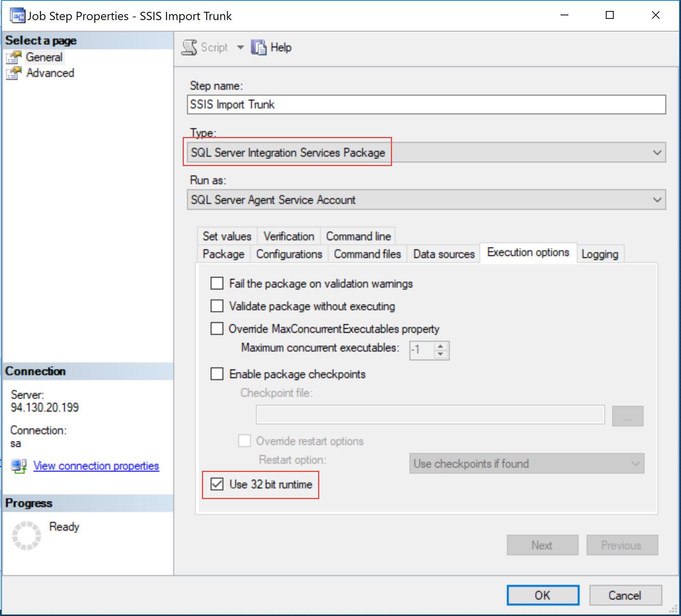Image resolution: width=681 pixels, height=616 pixels.
Task: Increase maximum concurrent executables with up arrow
Action: point(440,346)
